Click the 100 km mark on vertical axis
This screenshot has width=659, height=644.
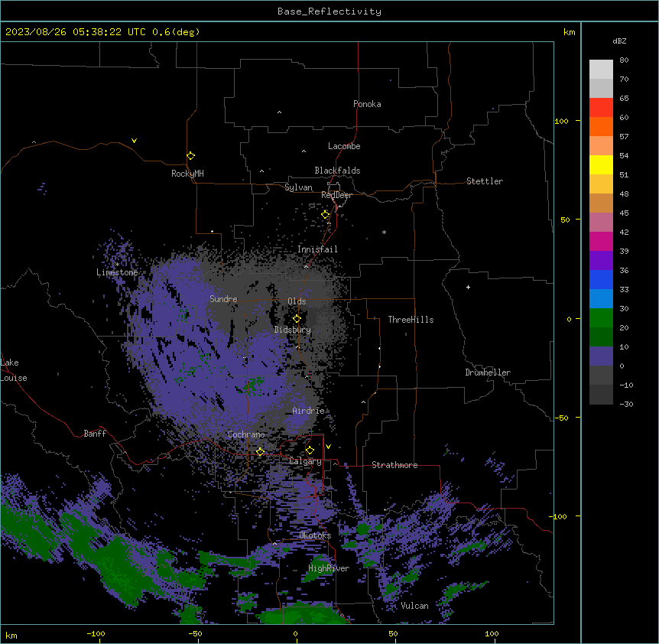[x=561, y=121]
